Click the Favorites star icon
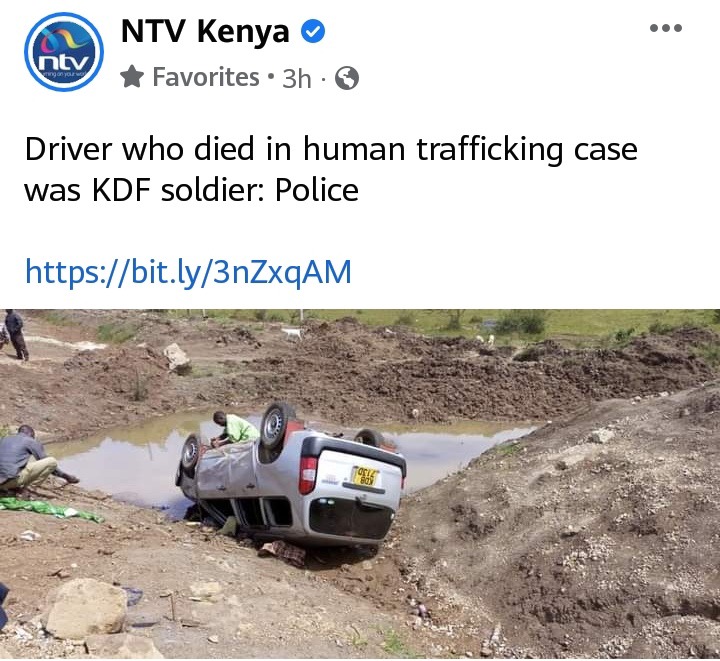Viewport: 720px width, 661px height. [x=132, y=77]
